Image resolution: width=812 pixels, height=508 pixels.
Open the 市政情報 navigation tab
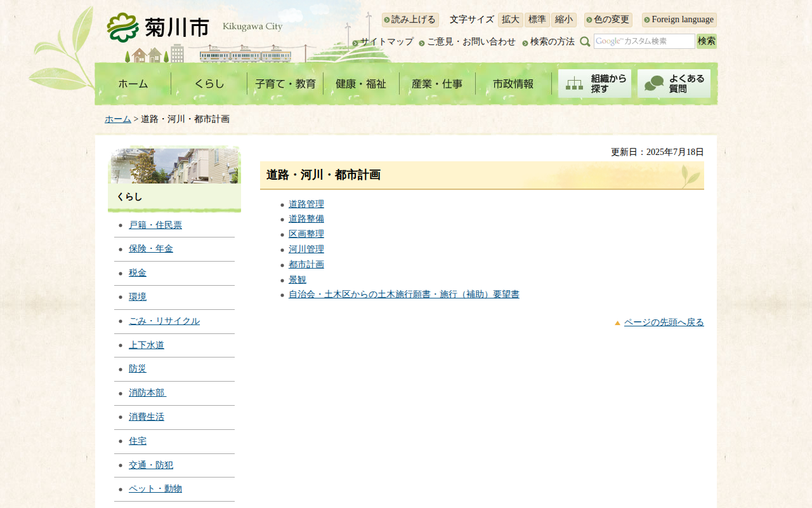(514, 84)
